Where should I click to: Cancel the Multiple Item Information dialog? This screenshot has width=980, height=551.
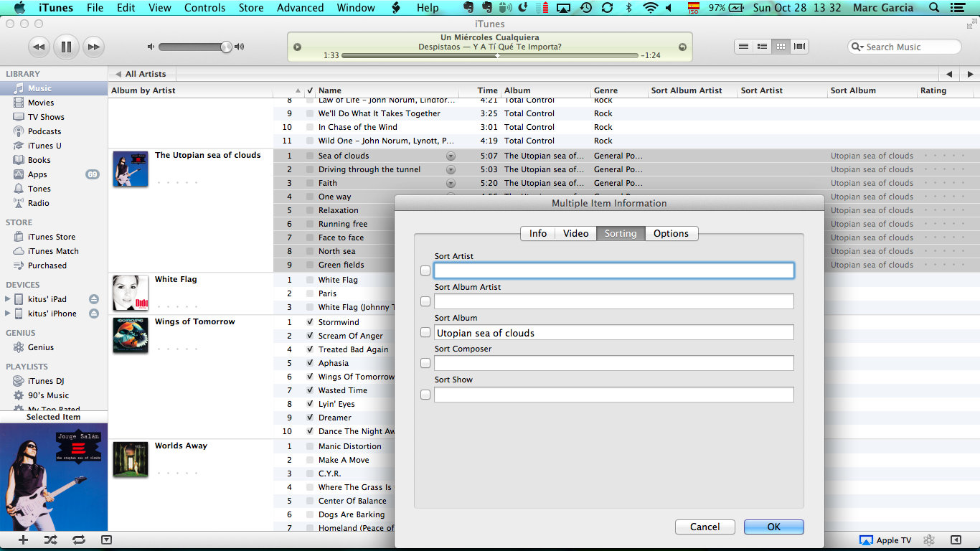[705, 527]
